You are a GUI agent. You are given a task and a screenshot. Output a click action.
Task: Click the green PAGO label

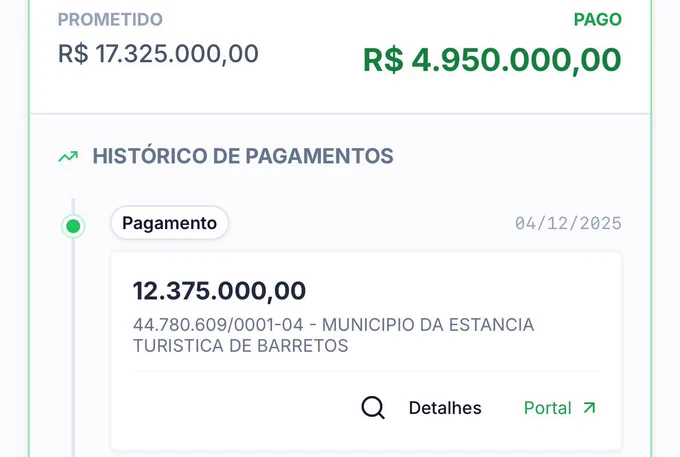click(x=598, y=20)
